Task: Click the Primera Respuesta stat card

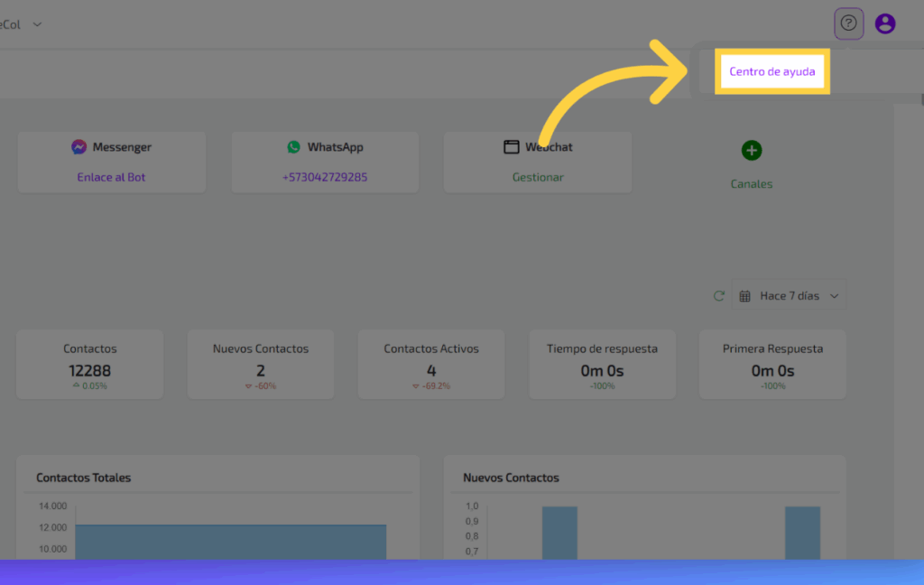Action: (x=772, y=365)
